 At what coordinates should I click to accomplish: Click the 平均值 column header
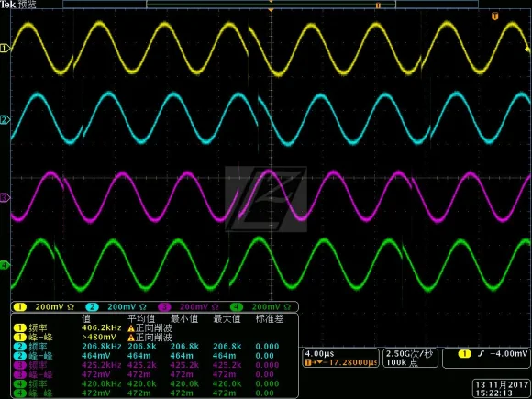click(141, 318)
